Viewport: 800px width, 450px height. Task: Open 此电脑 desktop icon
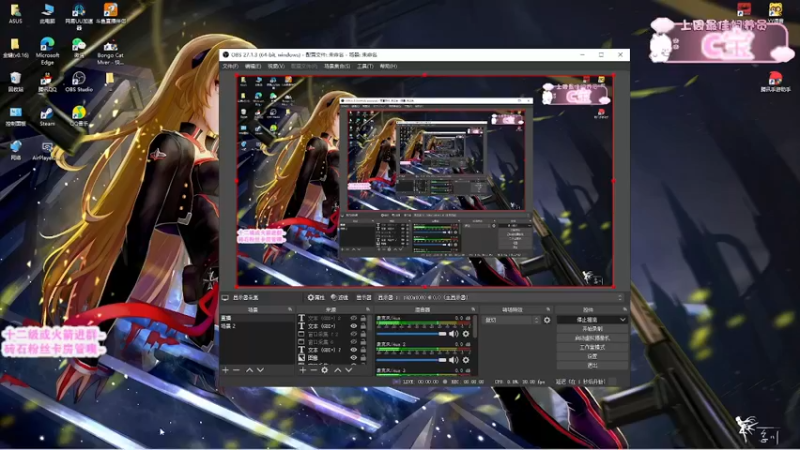pos(47,14)
